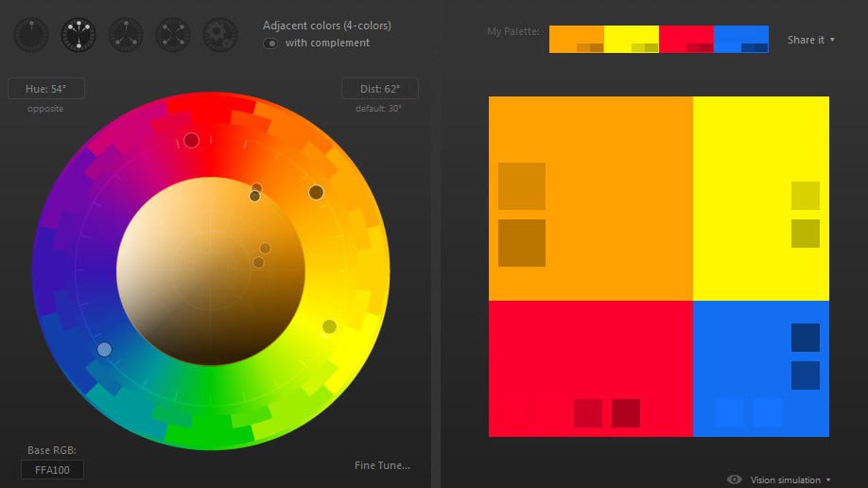Click the Hue: 54° value box

click(x=46, y=89)
